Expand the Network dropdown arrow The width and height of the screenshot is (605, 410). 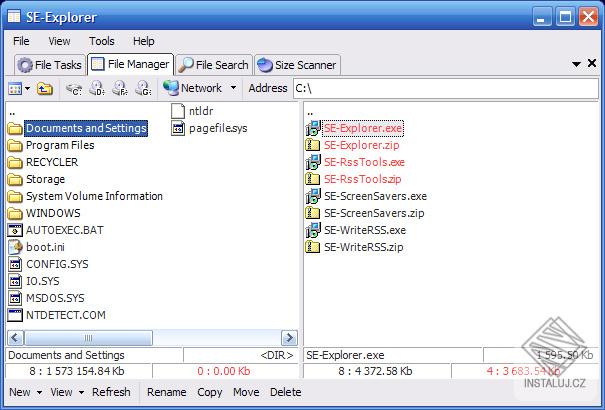click(233, 88)
